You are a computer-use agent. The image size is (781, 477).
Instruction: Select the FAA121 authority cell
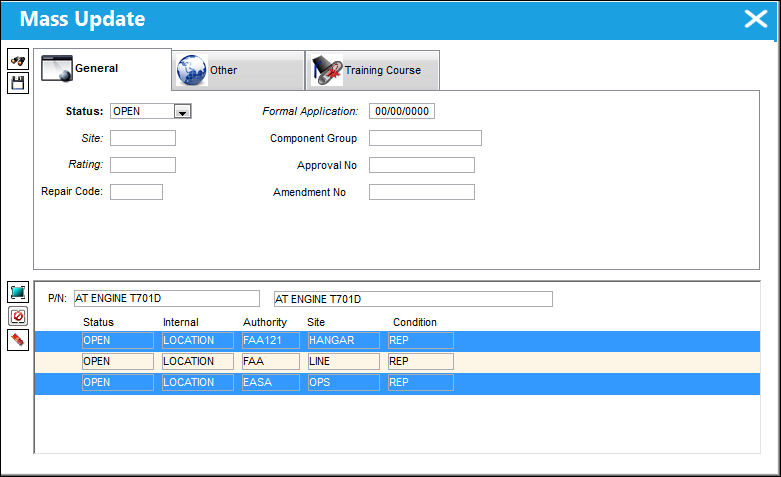[x=270, y=341]
